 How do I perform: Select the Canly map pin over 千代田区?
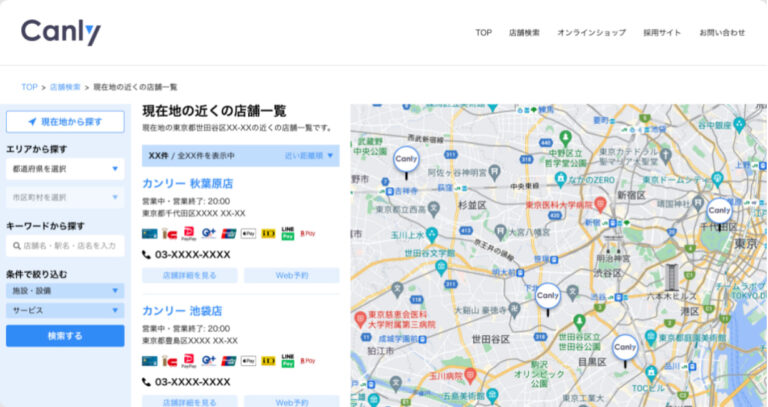[x=719, y=212]
